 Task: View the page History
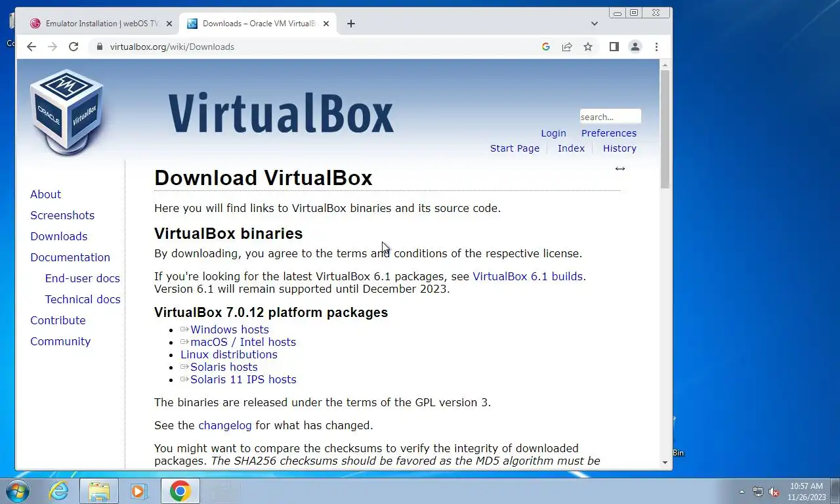pyautogui.click(x=619, y=148)
